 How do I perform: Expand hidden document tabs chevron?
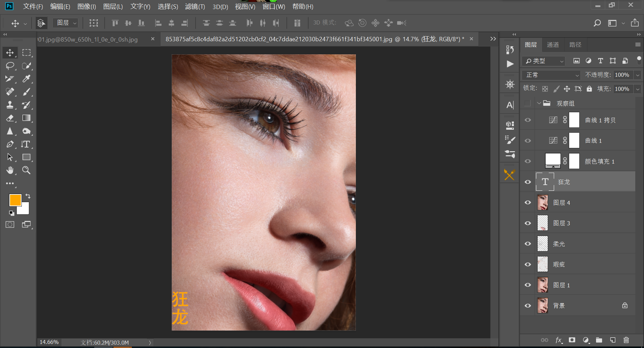click(493, 39)
